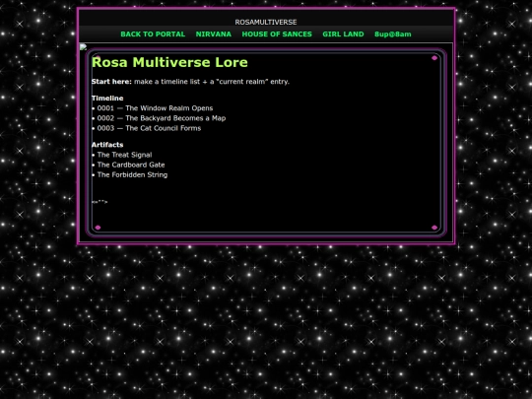
Task: Select '0002 — The Backyard Becomes a Map'
Action: (162, 118)
